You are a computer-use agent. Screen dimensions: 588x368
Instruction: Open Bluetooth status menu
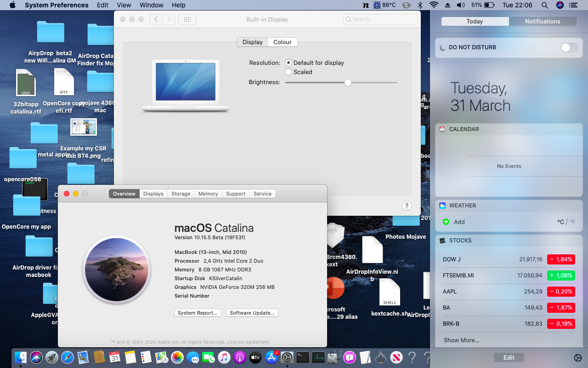[420, 5]
